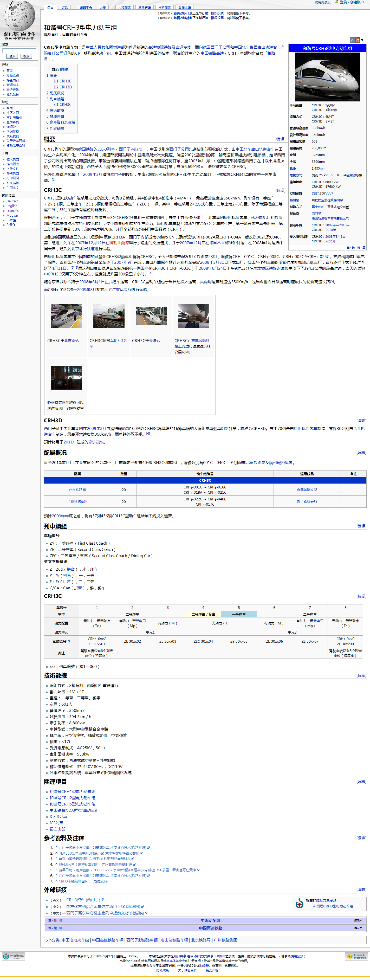This screenshot has width=370, height=980.
Task: Hide the 目录 table of contents
Action: point(65,69)
